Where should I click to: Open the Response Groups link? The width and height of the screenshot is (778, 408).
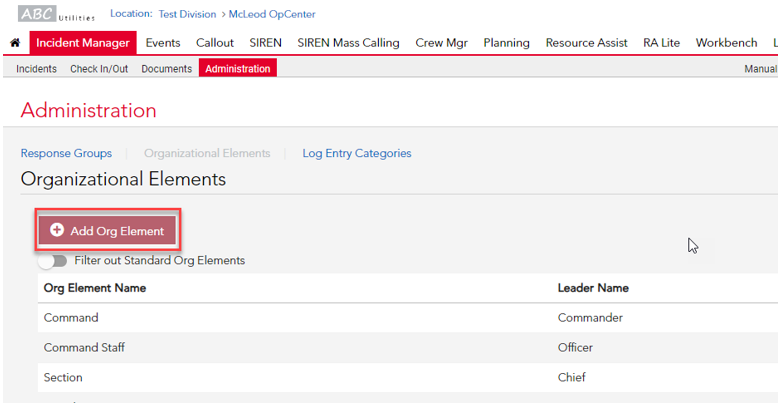pyautogui.click(x=66, y=153)
